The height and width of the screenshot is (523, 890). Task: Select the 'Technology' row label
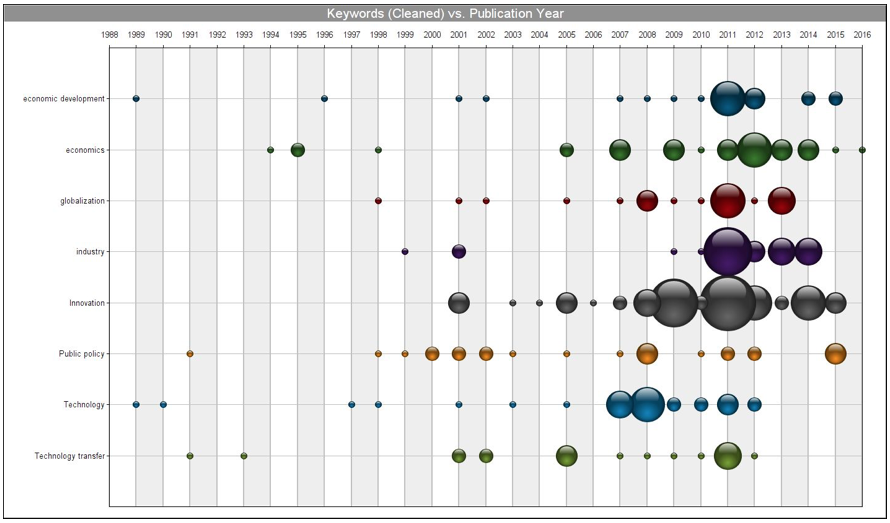[84, 405]
